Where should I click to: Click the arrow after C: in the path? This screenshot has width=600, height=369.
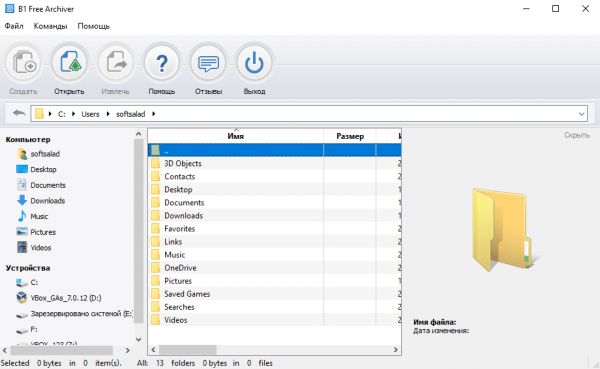pos(73,114)
